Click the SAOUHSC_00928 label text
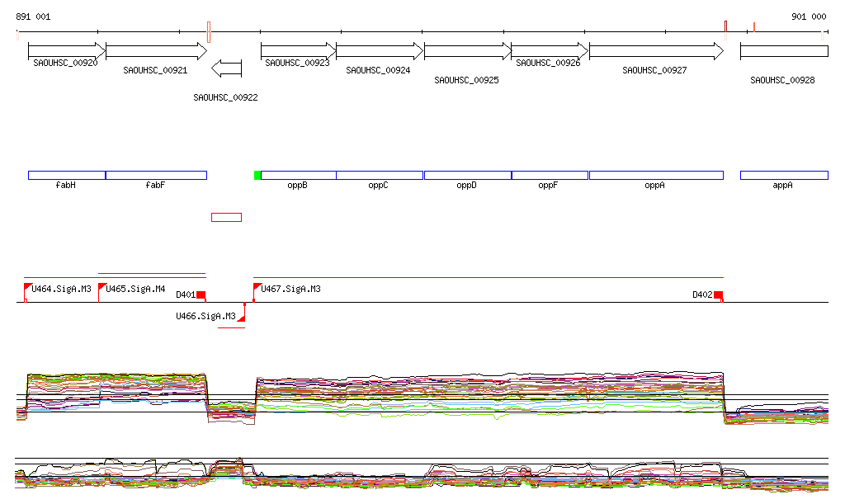The width and height of the screenshot is (845, 504). point(782,80)
